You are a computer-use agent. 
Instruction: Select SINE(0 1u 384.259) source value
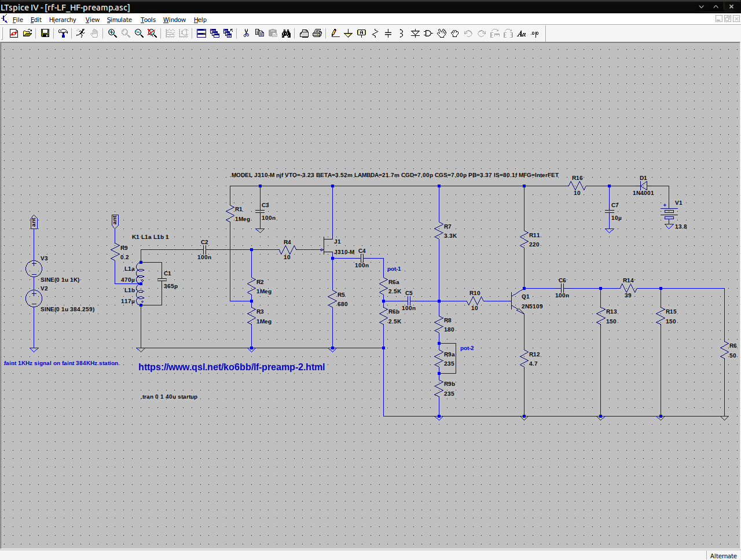68,309
